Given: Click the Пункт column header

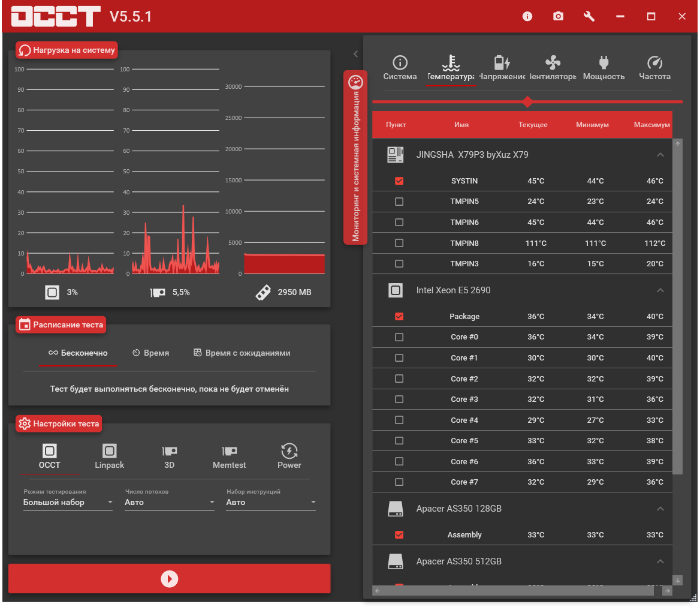Looking at the screenshot, I should (396, 125).
